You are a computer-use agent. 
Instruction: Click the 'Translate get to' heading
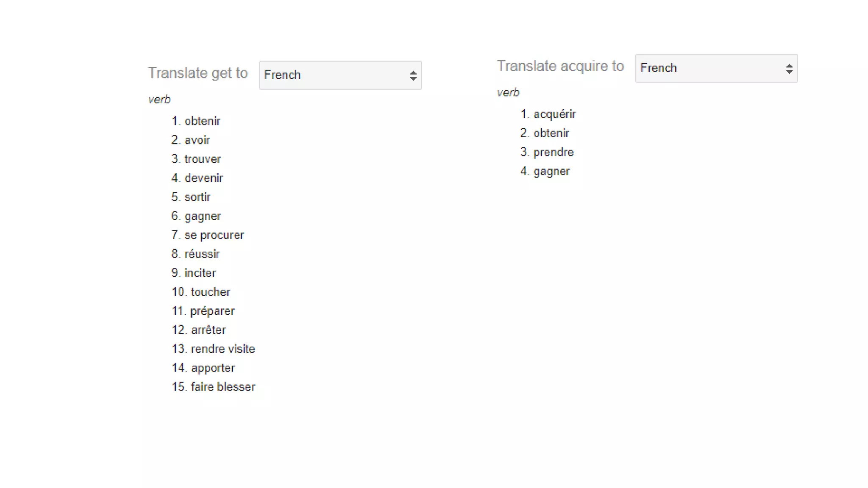click(x=198, y=73)
